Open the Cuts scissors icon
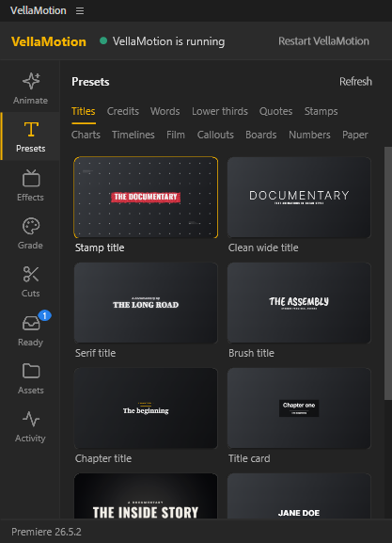This screenshot has height=543, width=392. (31, 274)
